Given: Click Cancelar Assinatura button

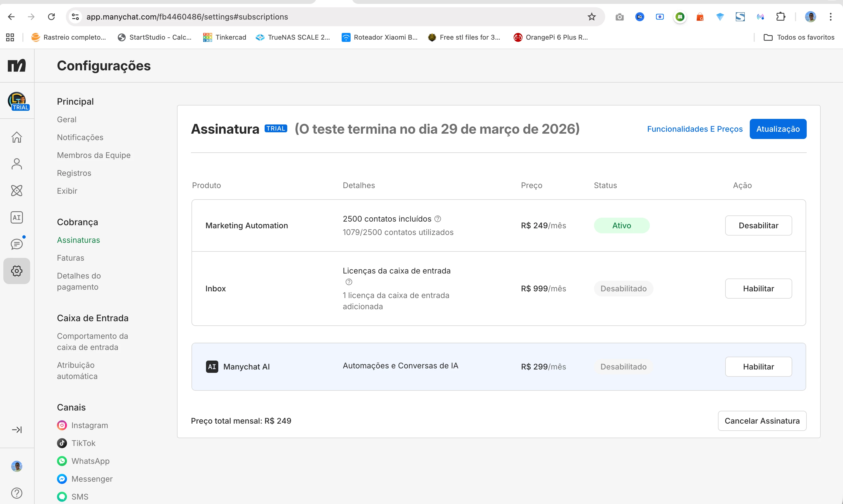Looking at the screenshot, I should (x=762, y=421).
